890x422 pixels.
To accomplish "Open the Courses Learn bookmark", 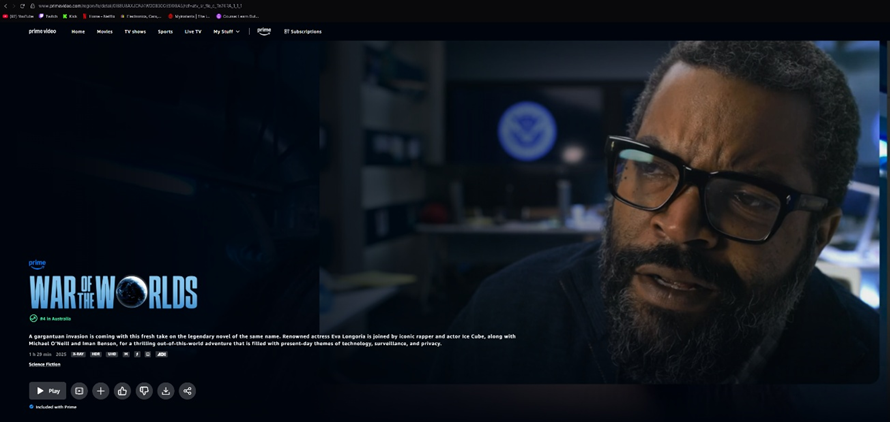I will coord(237,16).
